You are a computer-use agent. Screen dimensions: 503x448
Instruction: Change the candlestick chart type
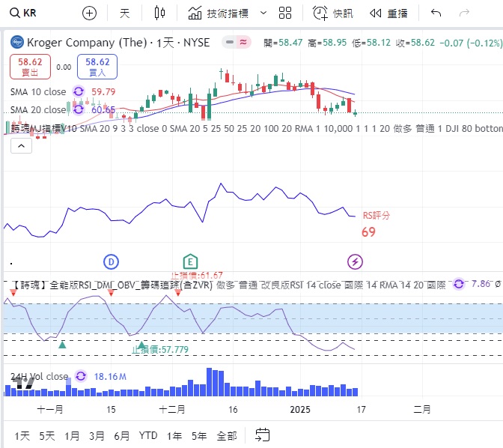pyautogui.click(x=159, y=13)
